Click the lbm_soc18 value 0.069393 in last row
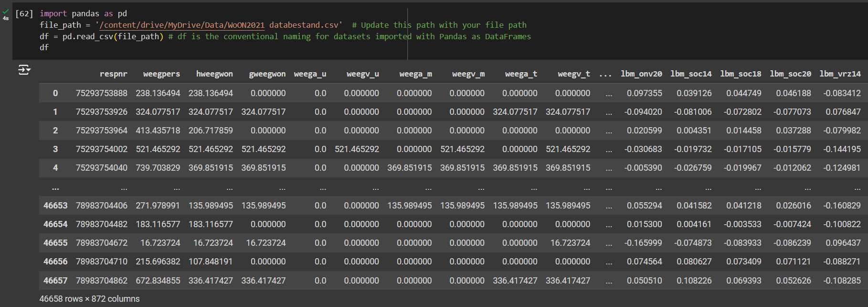 point(743,281)
